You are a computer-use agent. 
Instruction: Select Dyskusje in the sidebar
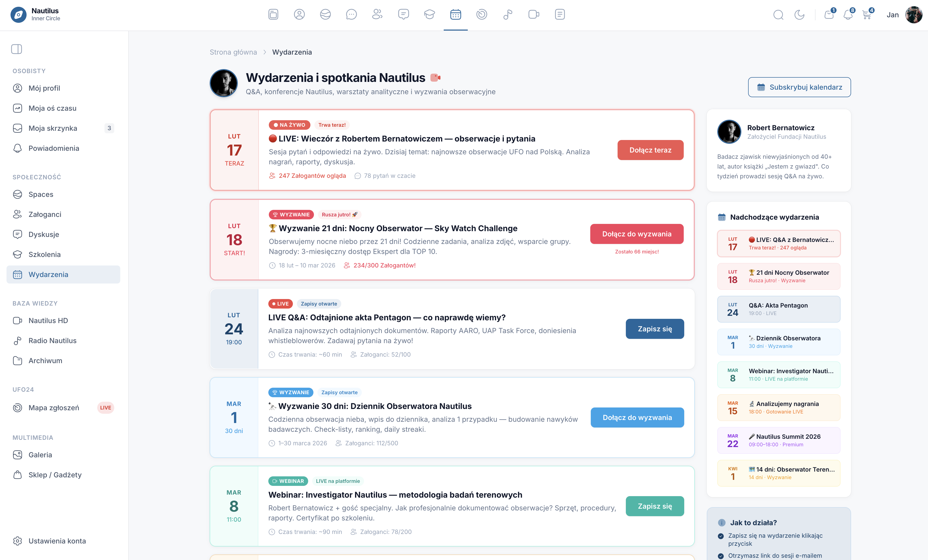44,234
